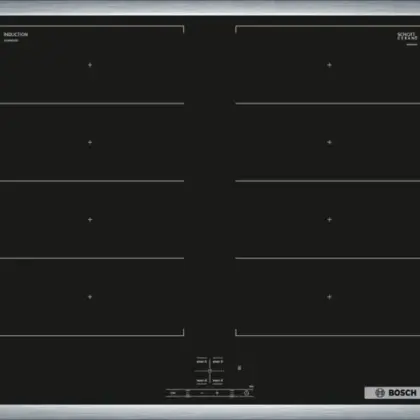Tap the minus symbol on the control strip

pos(202,393)
